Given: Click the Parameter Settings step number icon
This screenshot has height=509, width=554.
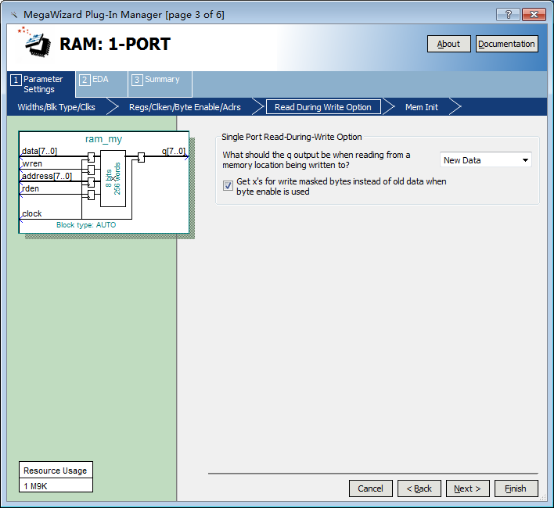Looking at the screenshot, I should coord(16,80).
